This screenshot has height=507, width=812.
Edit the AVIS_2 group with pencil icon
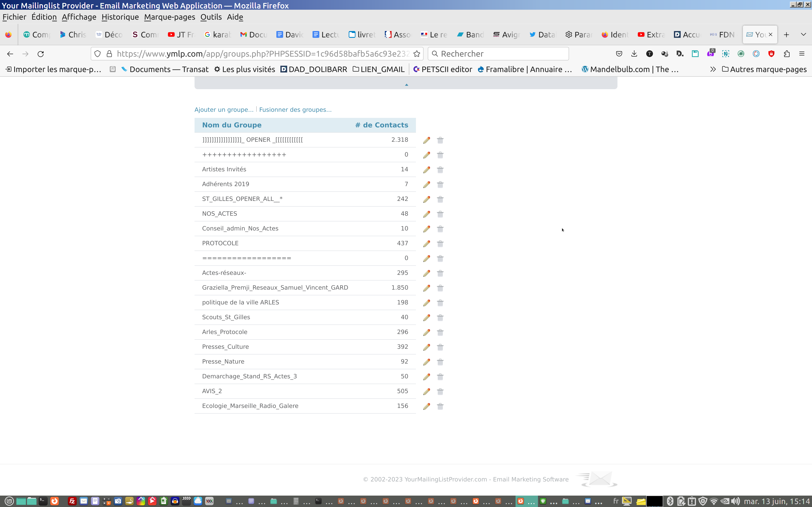427,391
